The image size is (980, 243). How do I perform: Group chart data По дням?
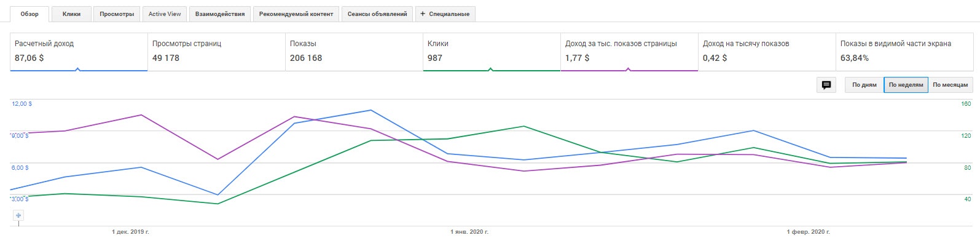pyautogui.click(x=864, y=85)
